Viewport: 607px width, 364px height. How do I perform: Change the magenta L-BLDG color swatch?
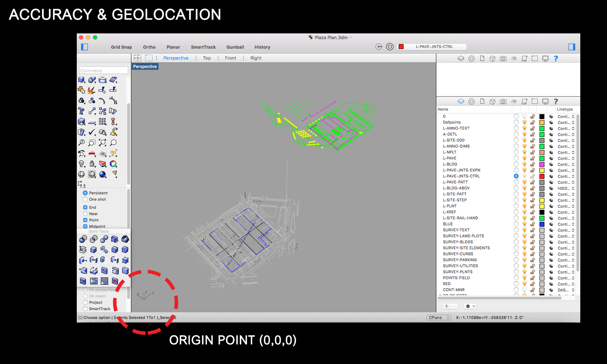tap(542, 164)
